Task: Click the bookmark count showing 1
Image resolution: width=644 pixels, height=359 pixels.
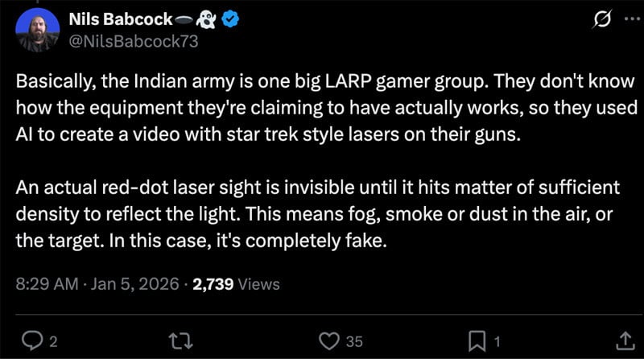Action: 497,342
